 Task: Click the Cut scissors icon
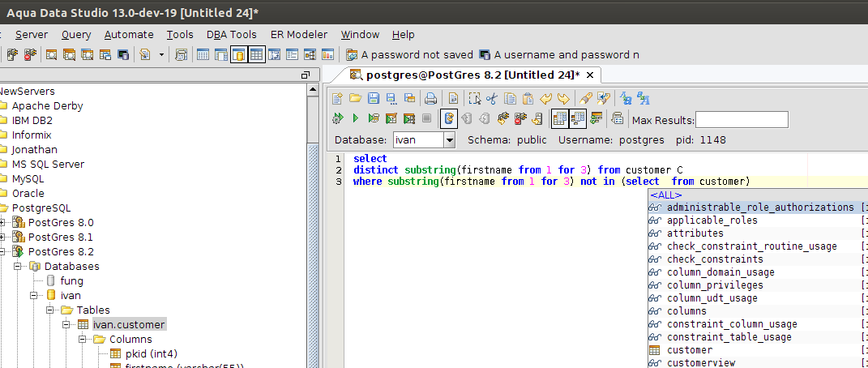coord(492,99)
